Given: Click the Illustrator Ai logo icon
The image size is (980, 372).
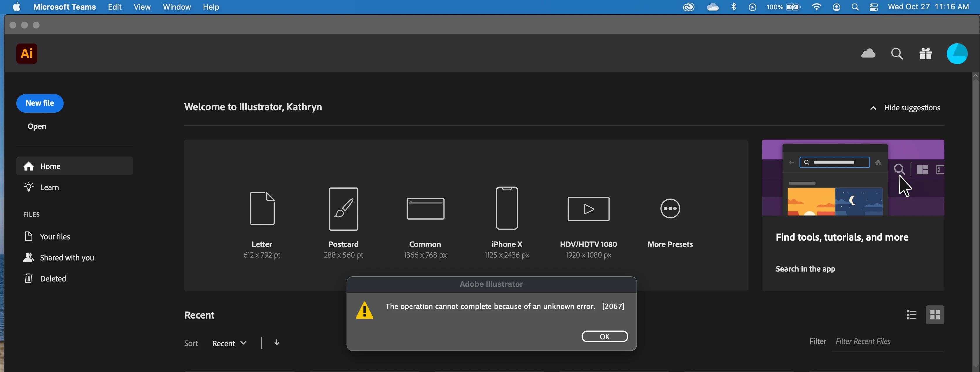Looking at the screenshot, I should 27,54.
